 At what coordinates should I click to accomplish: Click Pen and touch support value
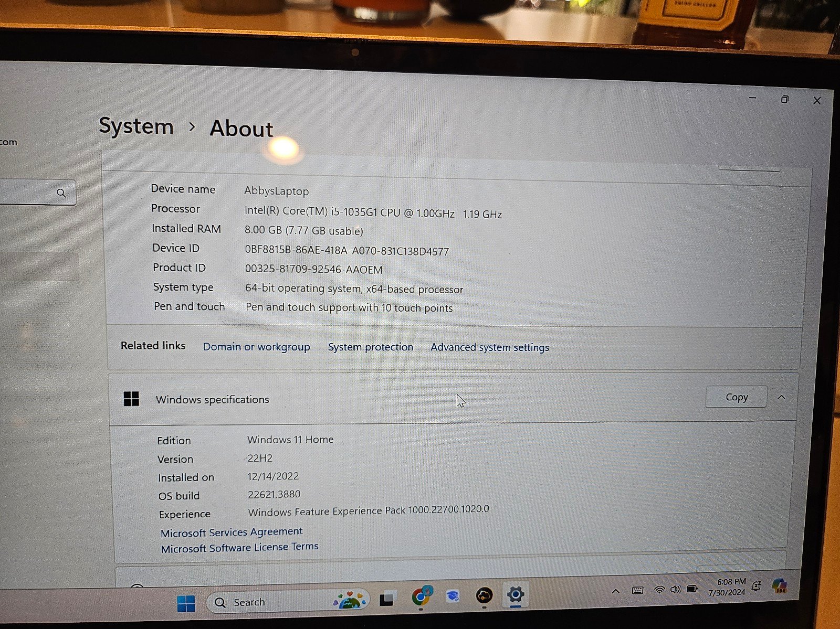[349, 307]
